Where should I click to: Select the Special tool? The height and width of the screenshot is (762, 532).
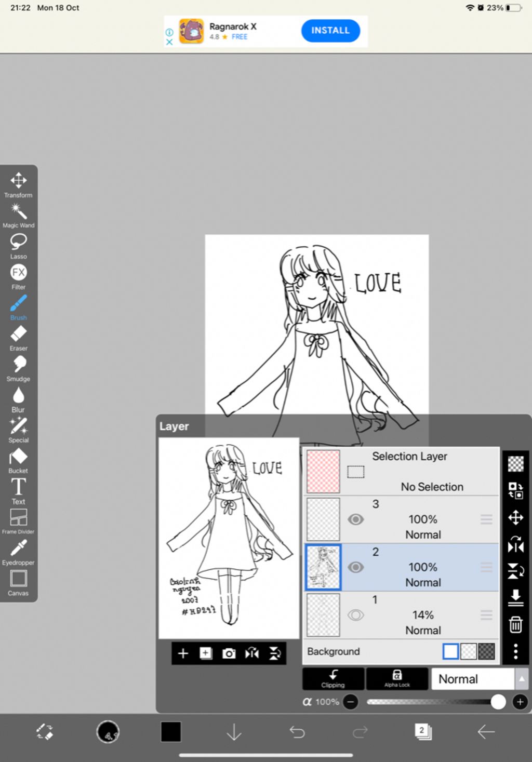click(18, 430)
